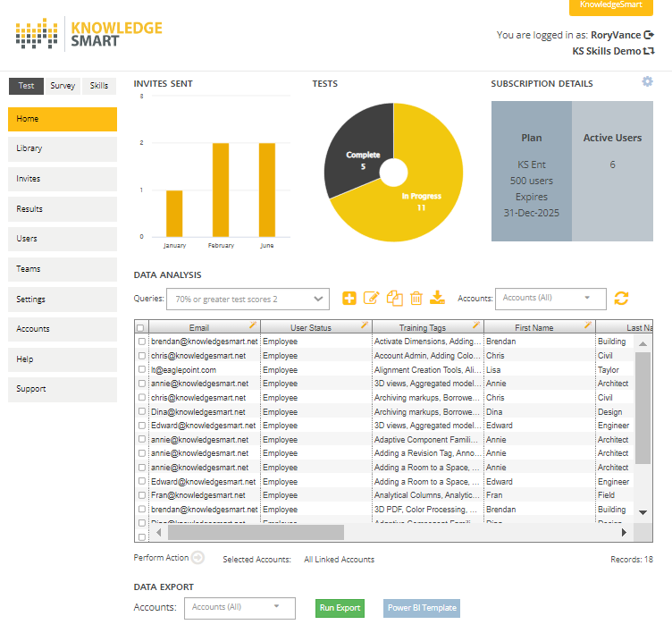Click the KnowledgeSmart button at top
The image size is (672, 633).
tap(611, 6)
